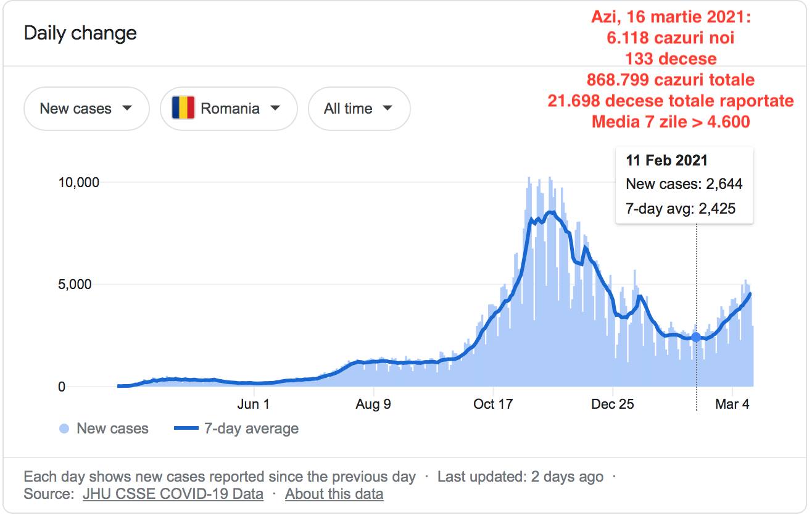Viewport: 812px width, 515px height.
Task: Expand the All time range dropdown
Action: pyautogui.click(x=359, y=109)
